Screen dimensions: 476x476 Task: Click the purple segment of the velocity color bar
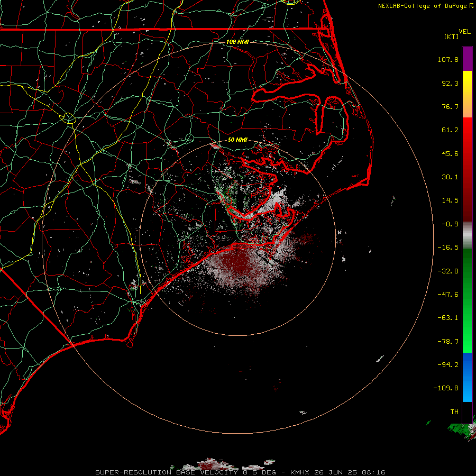pyautogui.click(x=467, y=59)
